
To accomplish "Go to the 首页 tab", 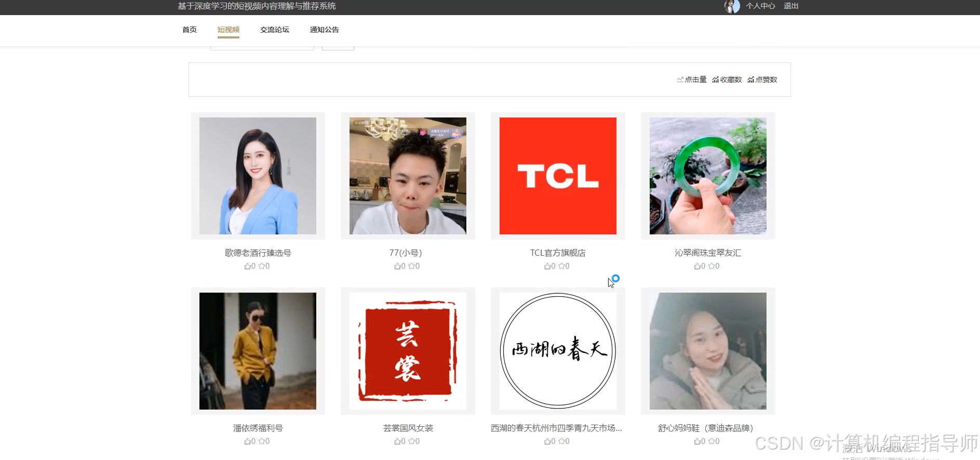I will click(190, 30).
